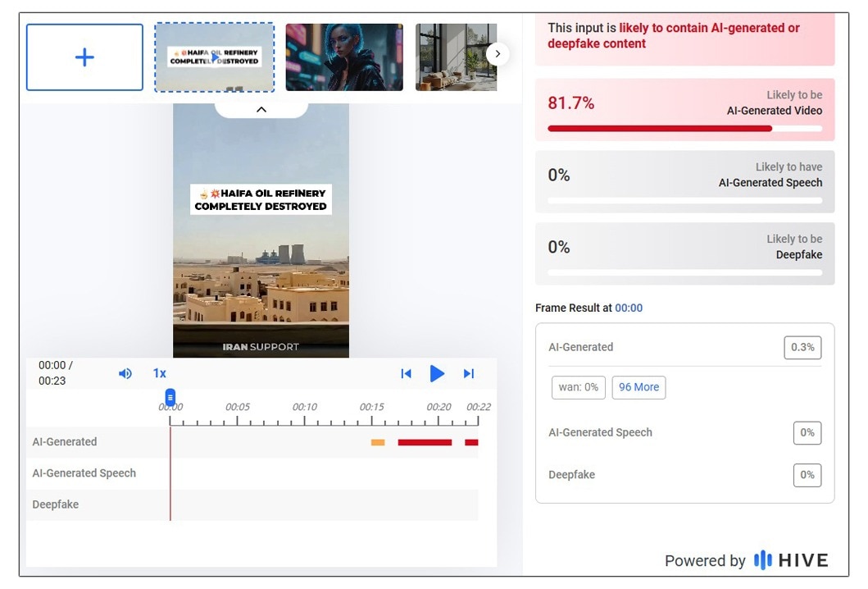This screenshot has width=868, height=589.
Task: Expand the 96 More models list
Action: (639, 386)
